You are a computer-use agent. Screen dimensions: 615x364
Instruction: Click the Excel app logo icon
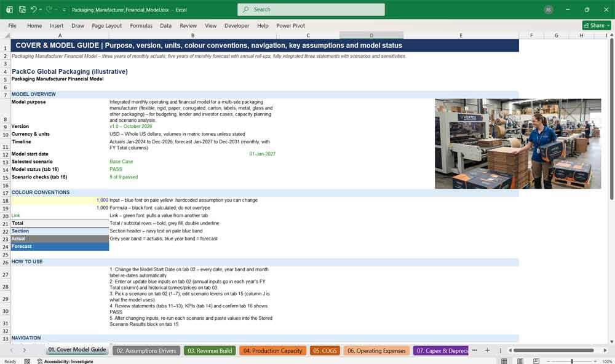click(9, 9)
